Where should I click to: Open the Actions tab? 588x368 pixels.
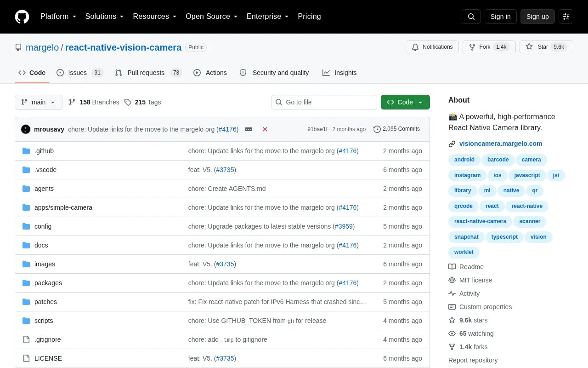[210, 73]
